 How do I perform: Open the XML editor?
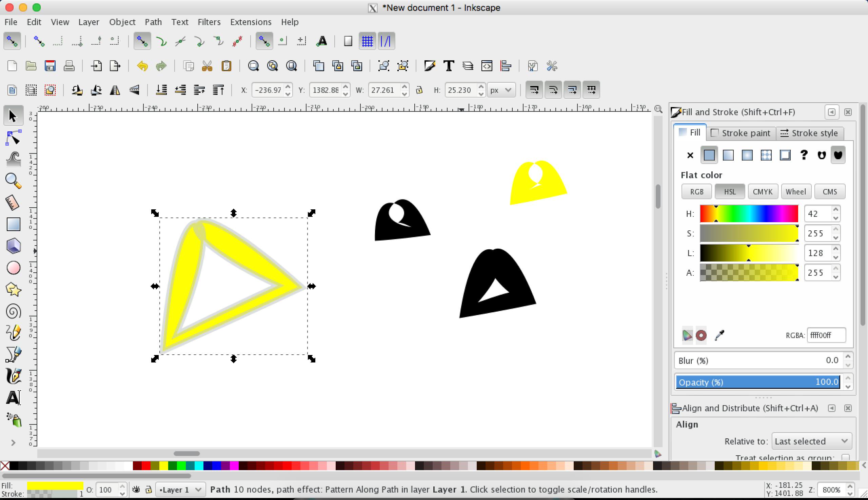point(487,66)
